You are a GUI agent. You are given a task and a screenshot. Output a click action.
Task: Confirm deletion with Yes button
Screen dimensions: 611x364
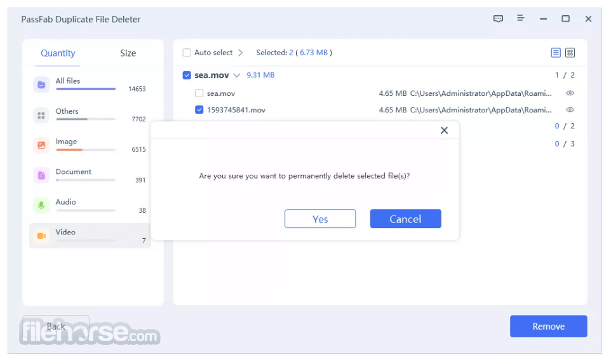[x=320, y=219]
